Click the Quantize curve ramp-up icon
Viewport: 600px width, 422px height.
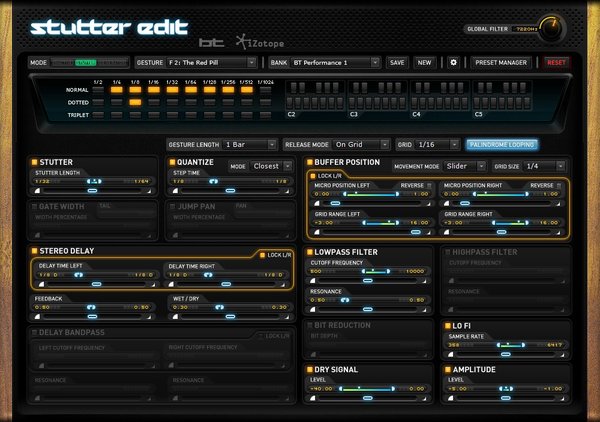(175, 191)
